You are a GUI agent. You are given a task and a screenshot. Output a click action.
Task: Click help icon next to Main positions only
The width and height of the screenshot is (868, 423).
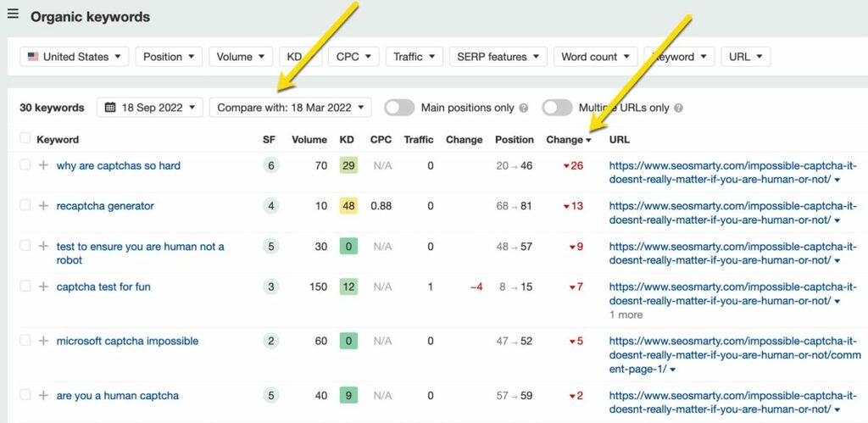(523, 109)
